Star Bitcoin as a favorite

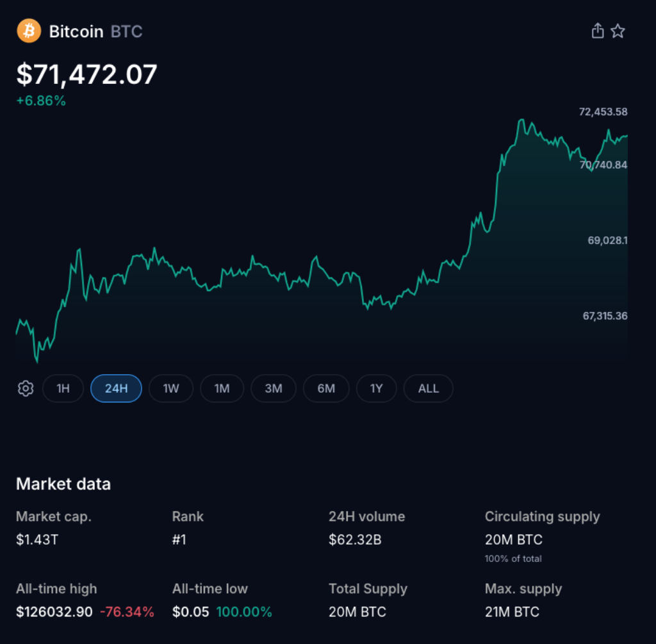[618, 30]
